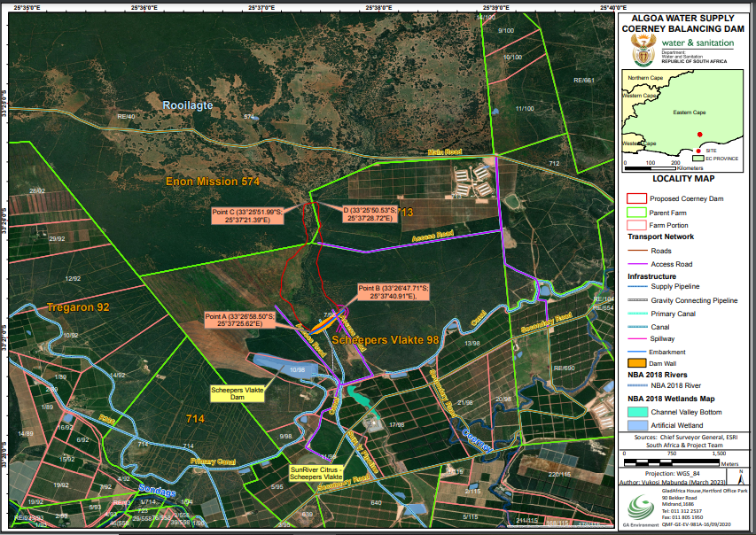Click the Point D coordinate callout
This screenshot has width=756, height=535.
370,214
